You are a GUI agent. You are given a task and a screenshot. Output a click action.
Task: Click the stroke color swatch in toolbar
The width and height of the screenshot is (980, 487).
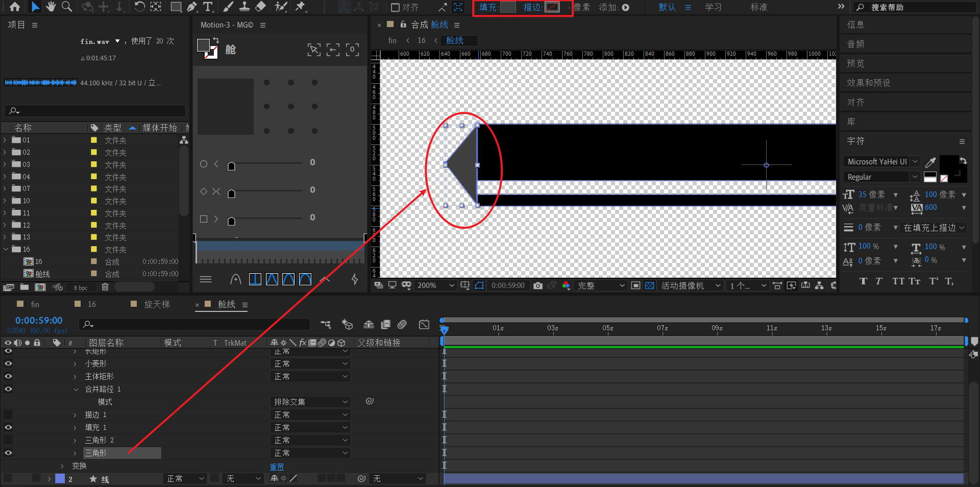(x=552, y=7)
